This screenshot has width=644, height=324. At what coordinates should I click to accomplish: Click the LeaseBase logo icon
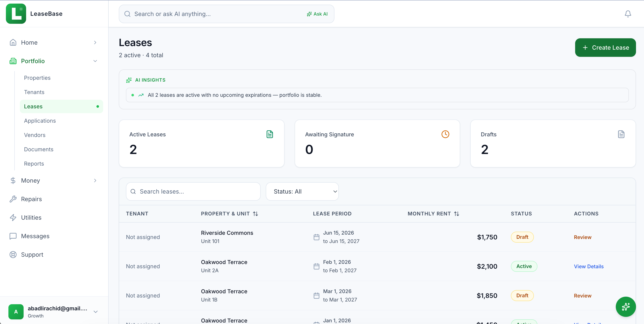[x=16, y=14]
